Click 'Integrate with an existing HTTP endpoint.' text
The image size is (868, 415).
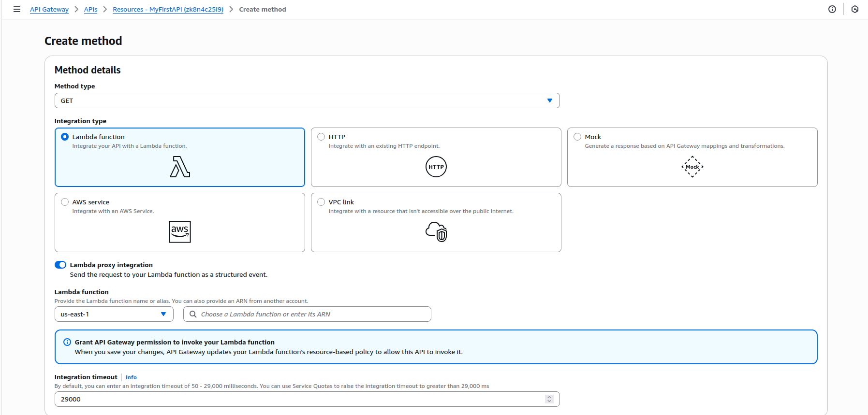(x=384, y=146)
